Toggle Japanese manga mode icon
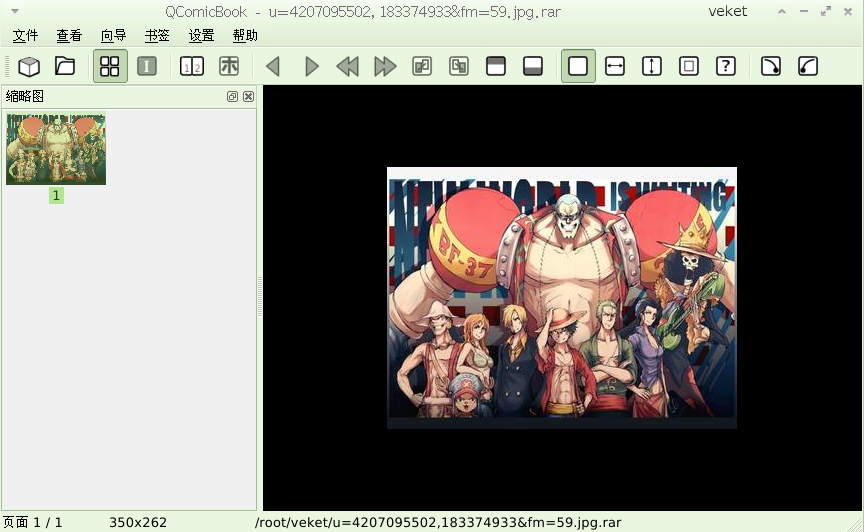 pos(229,66)
